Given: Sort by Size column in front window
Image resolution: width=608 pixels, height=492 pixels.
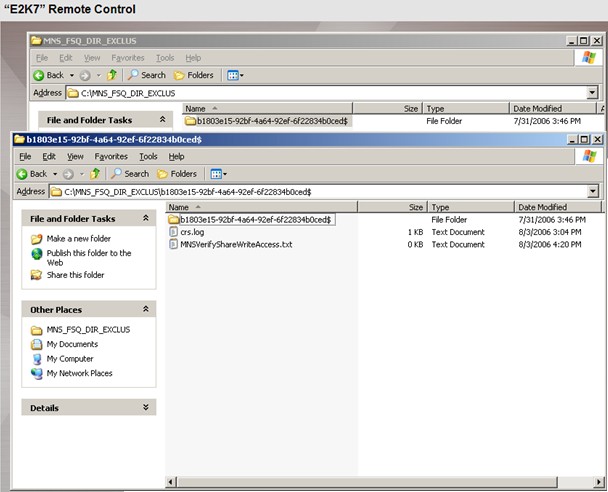Looking at the screenshot, I should click(x=392, y=207).
